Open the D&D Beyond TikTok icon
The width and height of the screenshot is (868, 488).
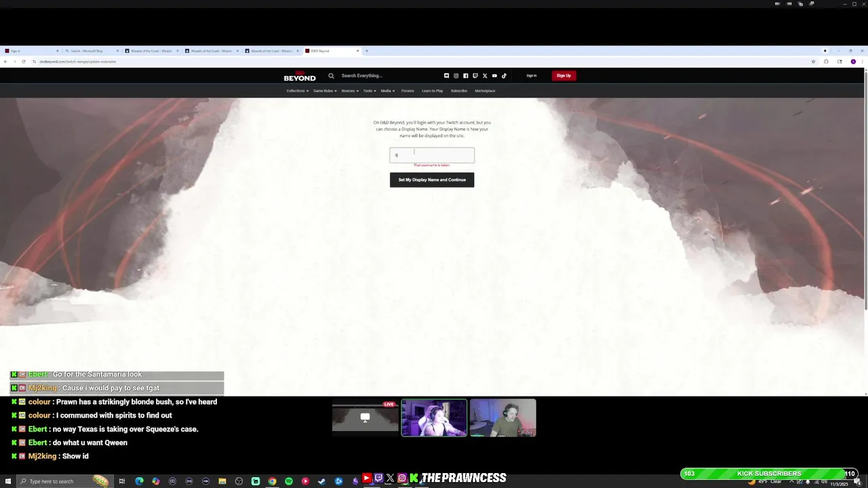(504, 76)
